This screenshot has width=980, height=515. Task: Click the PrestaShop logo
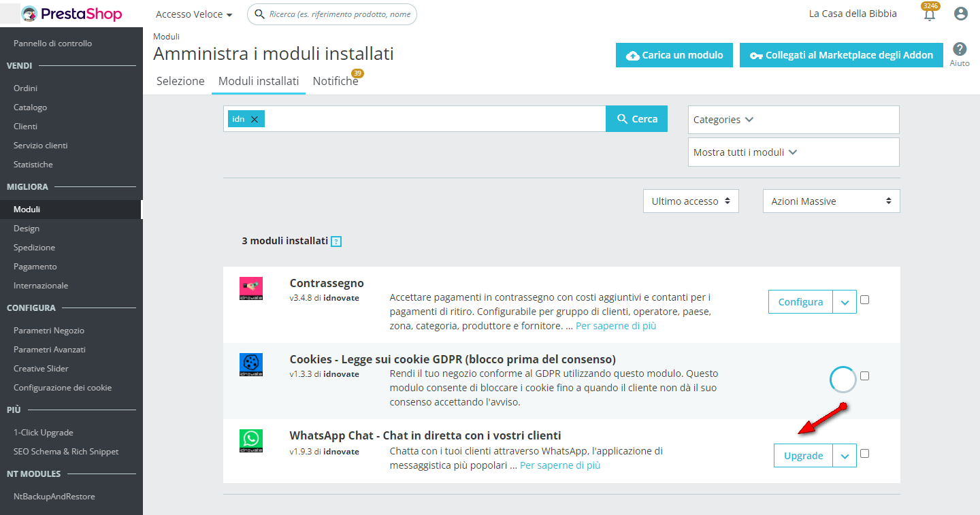[x=71, y=14]
